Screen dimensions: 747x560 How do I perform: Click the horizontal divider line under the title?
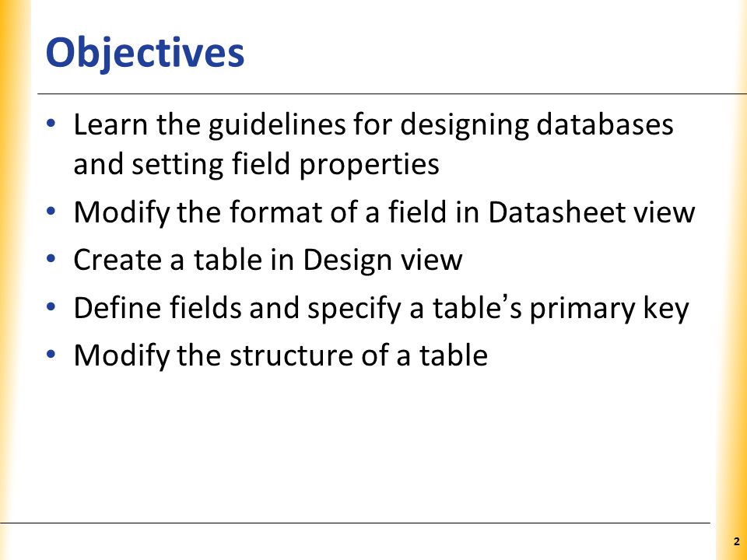[x=392, y=94]
